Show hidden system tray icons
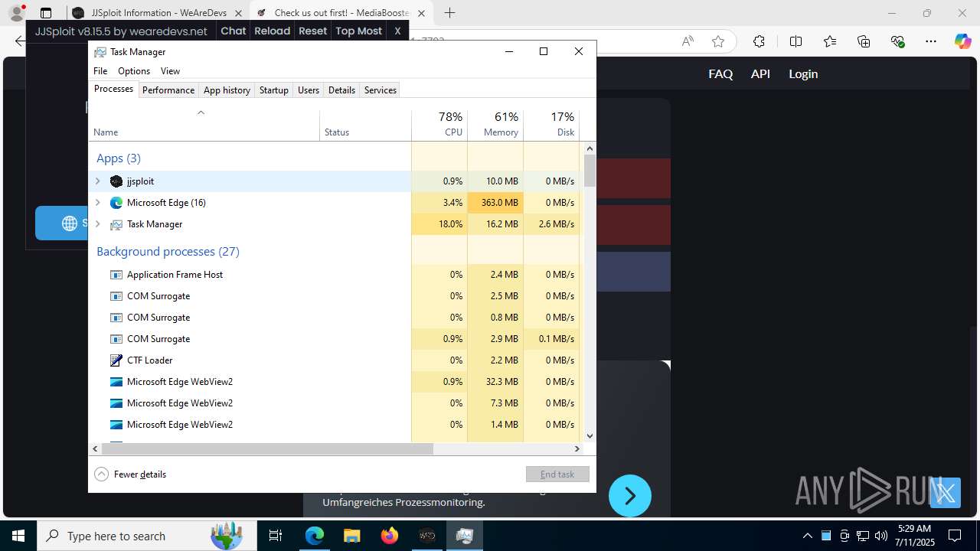The image size is (980, 551). pyautogui.click(x=807, y=536)
